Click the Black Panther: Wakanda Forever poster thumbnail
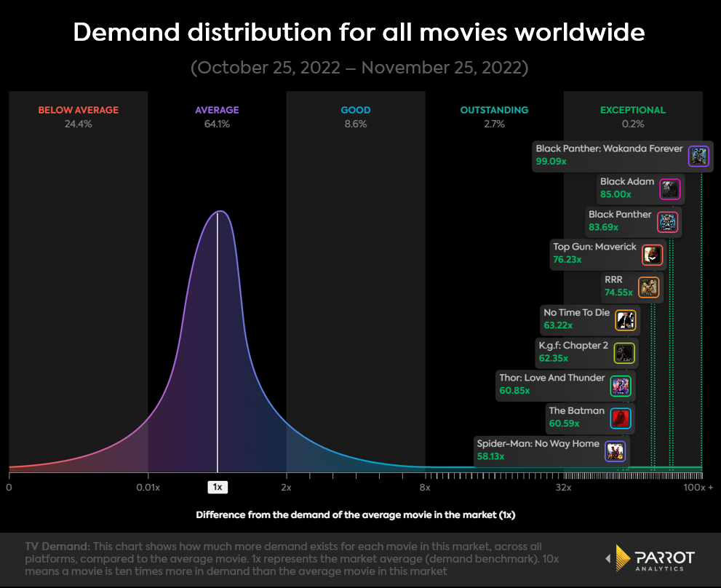The height and width of the screenshot is (588, 721). tap(698, 156)
